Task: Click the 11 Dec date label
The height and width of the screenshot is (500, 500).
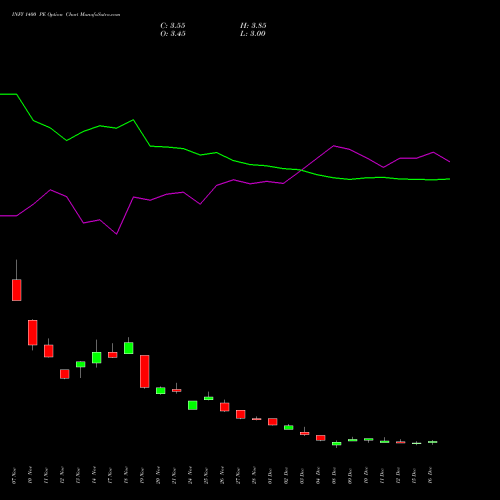Action: coord(382,476)
